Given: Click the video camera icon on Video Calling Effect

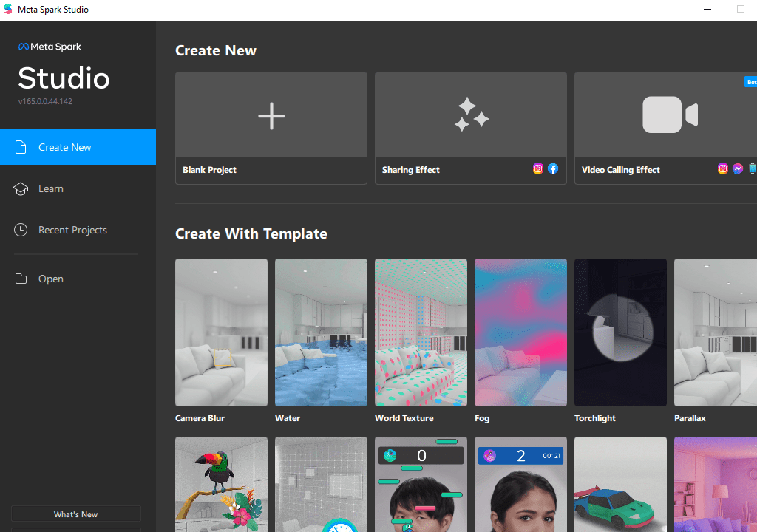Looking at the screenshot, I should [670, 114].
